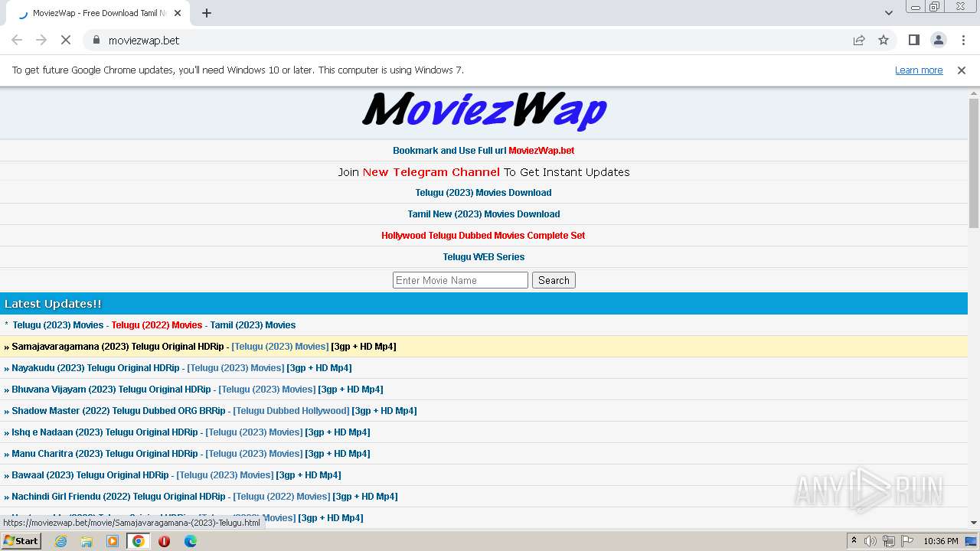Open Manu Charitra (2023) Telugu HDRip
Image resolution: width=980 pixels, height=551 pixels.
click(105, 454)
